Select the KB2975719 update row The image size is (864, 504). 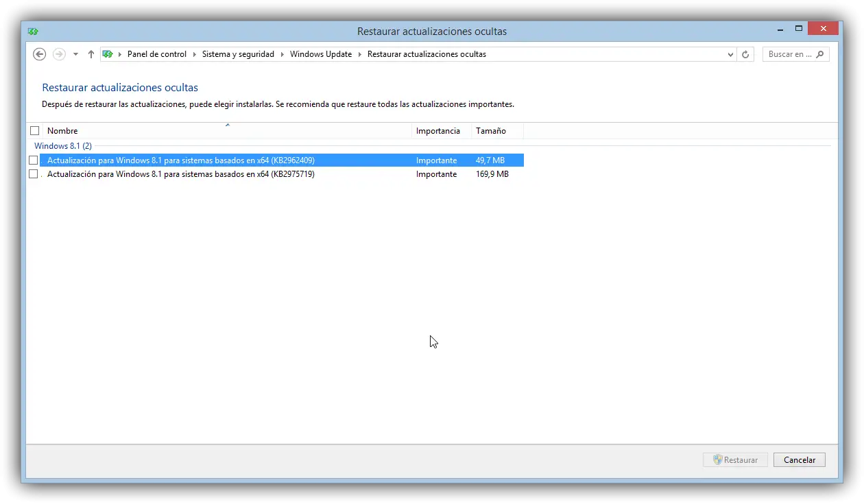coord(281,174)
